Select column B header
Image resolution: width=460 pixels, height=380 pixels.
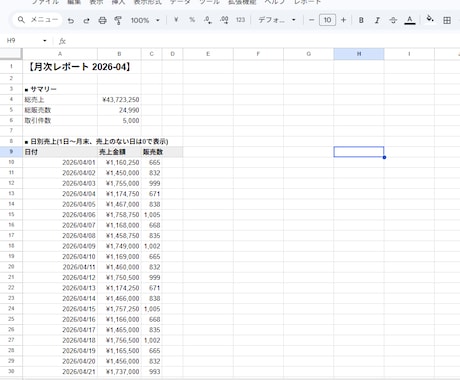[119, 54]
